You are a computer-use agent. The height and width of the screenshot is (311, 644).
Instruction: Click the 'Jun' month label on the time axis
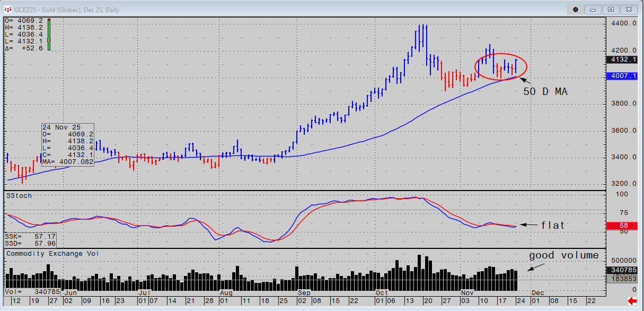pos(70,292)
